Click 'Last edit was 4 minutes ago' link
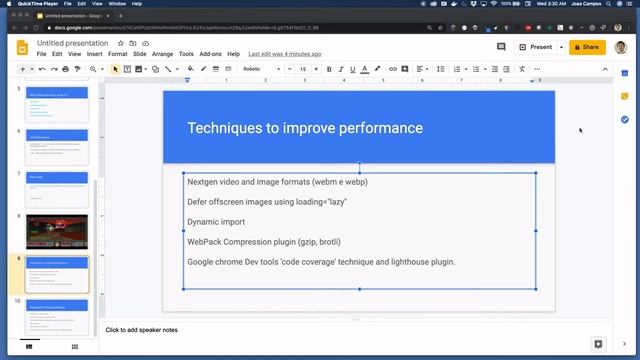640x360 pixels. pyautogui.click(x=285, y=54)
